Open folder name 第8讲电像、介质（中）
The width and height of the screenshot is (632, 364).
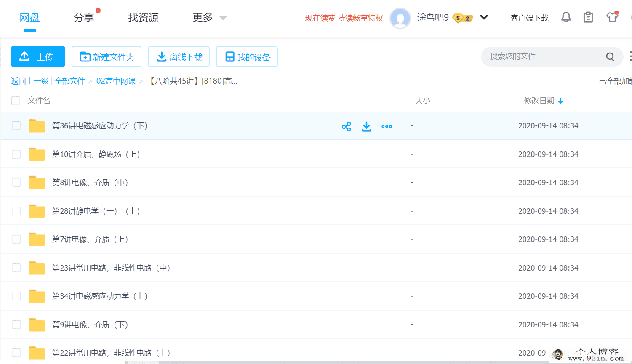point(90,183)
